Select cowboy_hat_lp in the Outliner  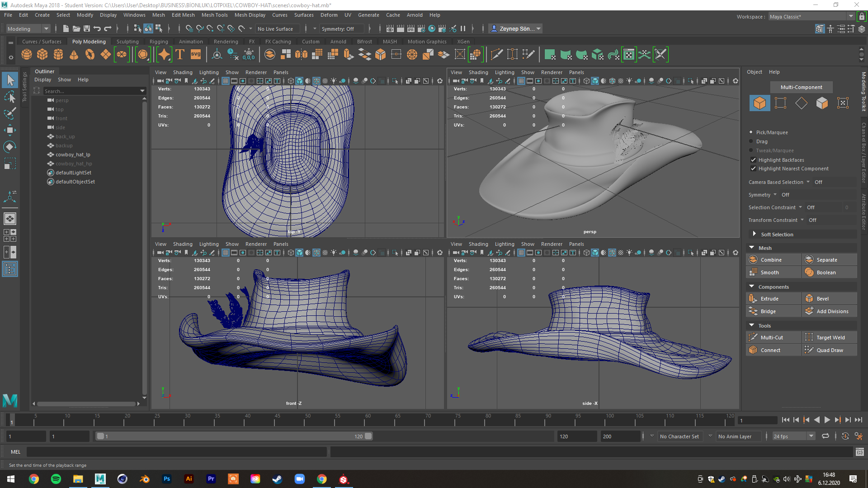[x=73, y=155]
